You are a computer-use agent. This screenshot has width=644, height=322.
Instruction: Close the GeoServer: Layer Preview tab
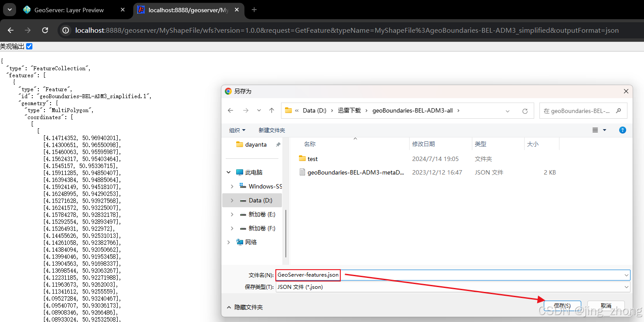pyautogui.click(x=122, y=10)
